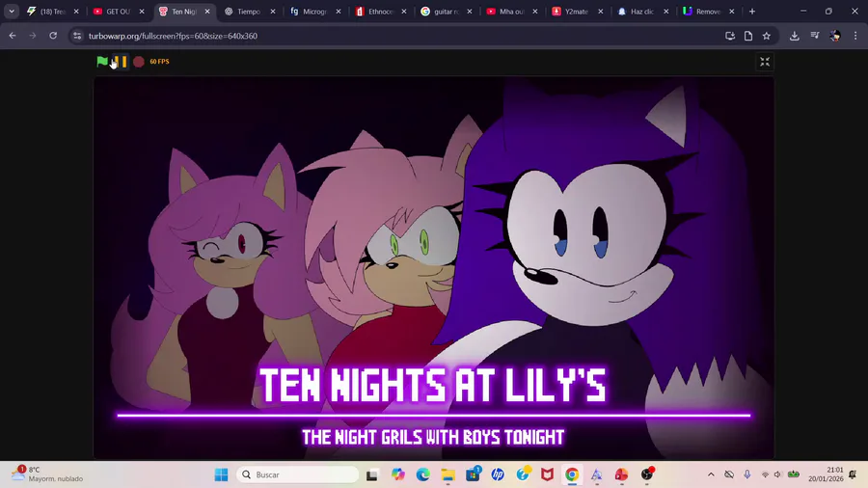Viewport: 868px width, 488px height.
Task: Open a new browser tab
Action: click(x=752, y=12)
